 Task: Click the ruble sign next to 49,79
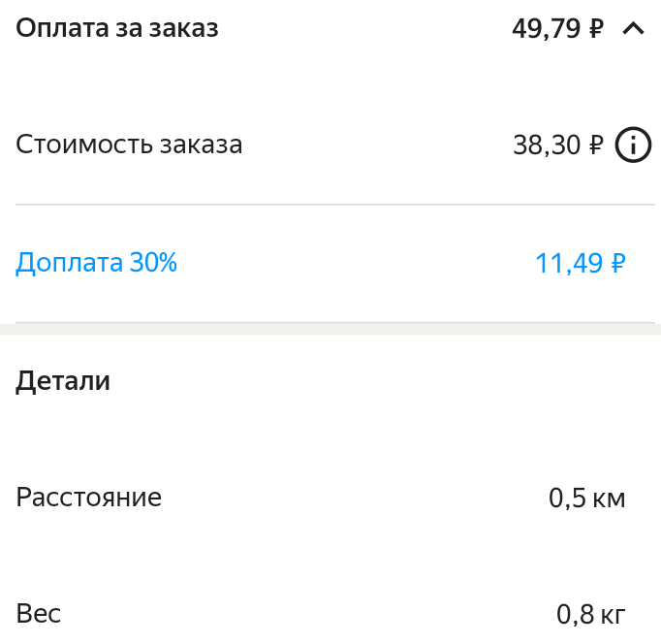[x=596, y=29]
